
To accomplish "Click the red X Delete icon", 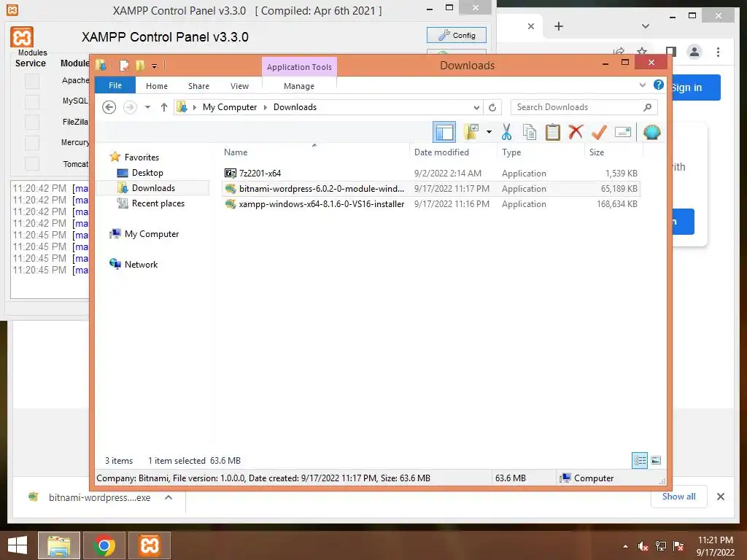I will 576,132.
